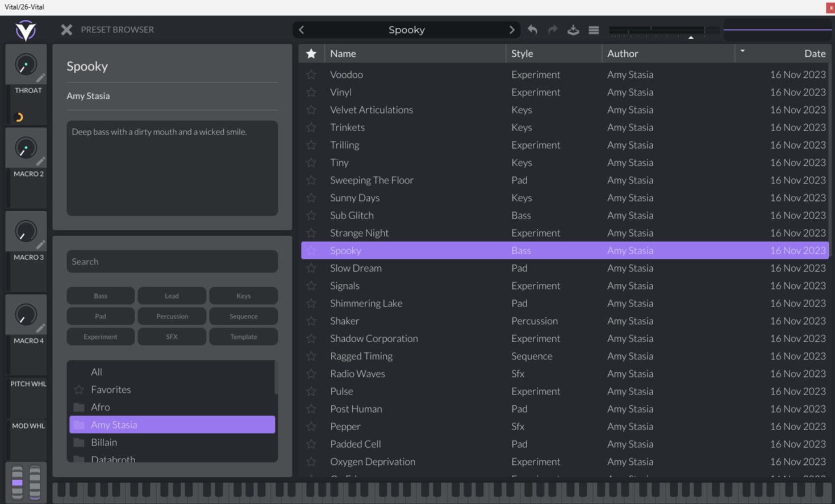Filter presets by Sequence style
This screenshot has height=504, width=835.
244,316
